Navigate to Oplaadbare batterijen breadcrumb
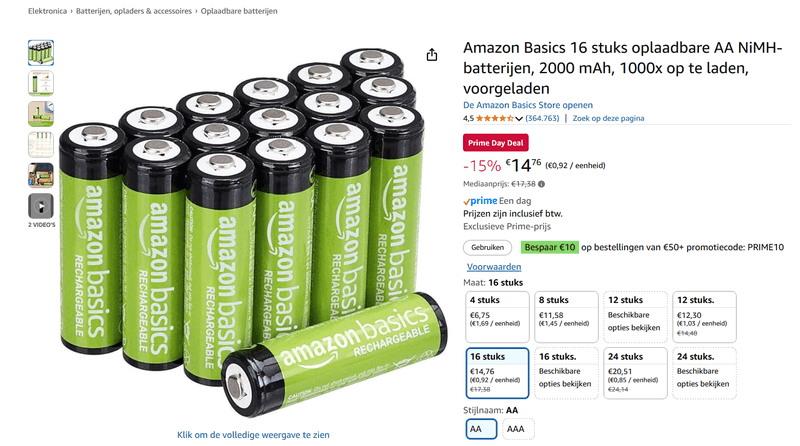The width and height of the screenshot is (800, 446). [239, 11]
